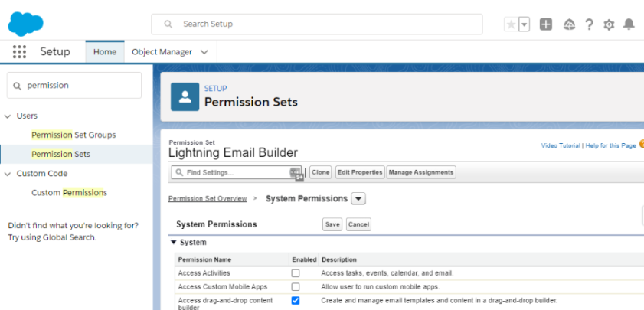Open the Notifications bell icon
644x310 pixels.
[x=629, y=24]
